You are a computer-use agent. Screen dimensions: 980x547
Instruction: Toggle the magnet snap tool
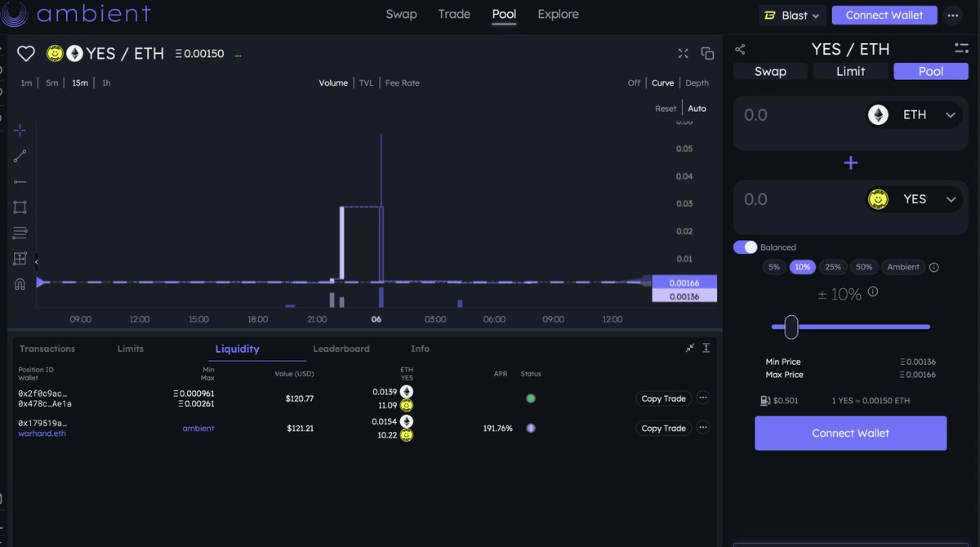coord(20,284)
